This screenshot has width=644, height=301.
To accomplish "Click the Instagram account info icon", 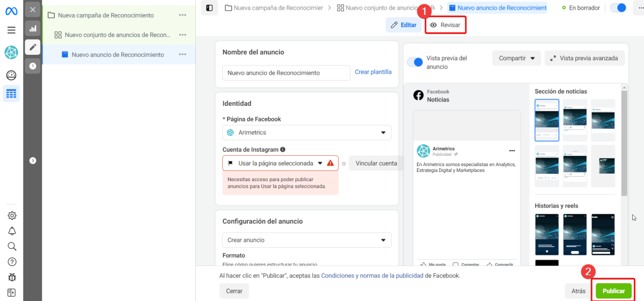I will click(282, 149).
